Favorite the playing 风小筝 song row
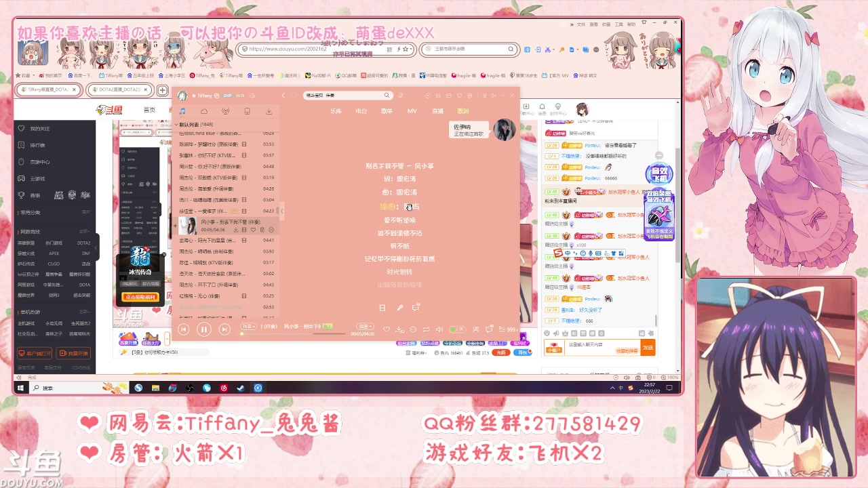 click(254, 230)
